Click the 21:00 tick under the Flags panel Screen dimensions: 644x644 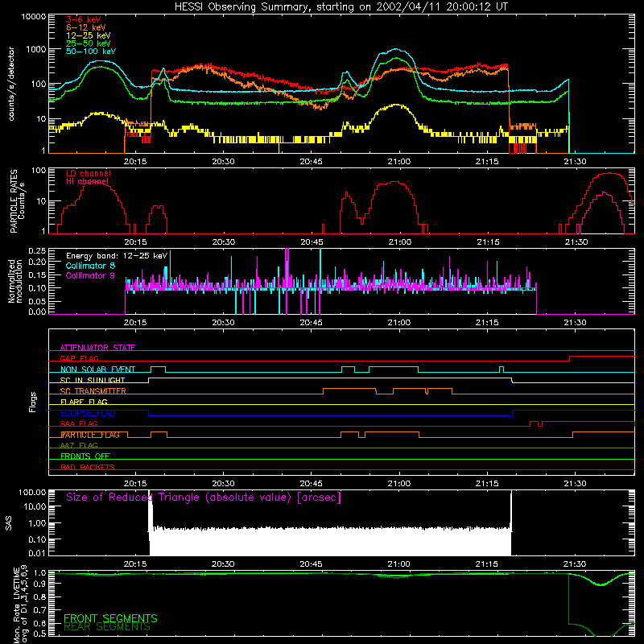click(399, 484)
